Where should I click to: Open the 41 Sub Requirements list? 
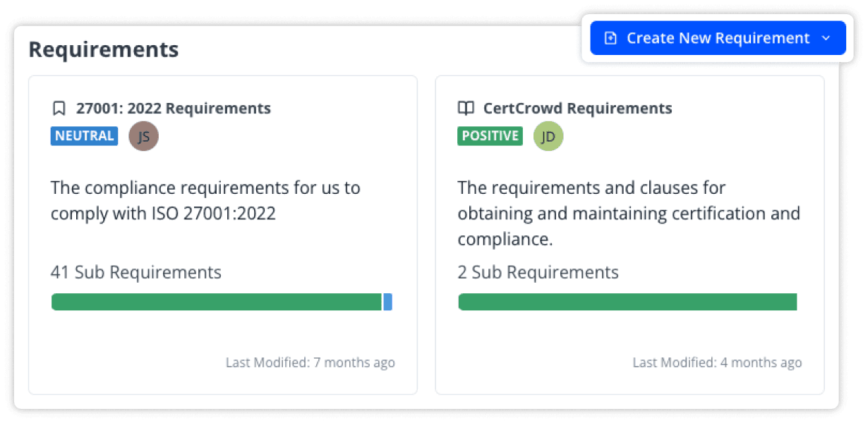[x=135, y=272]
